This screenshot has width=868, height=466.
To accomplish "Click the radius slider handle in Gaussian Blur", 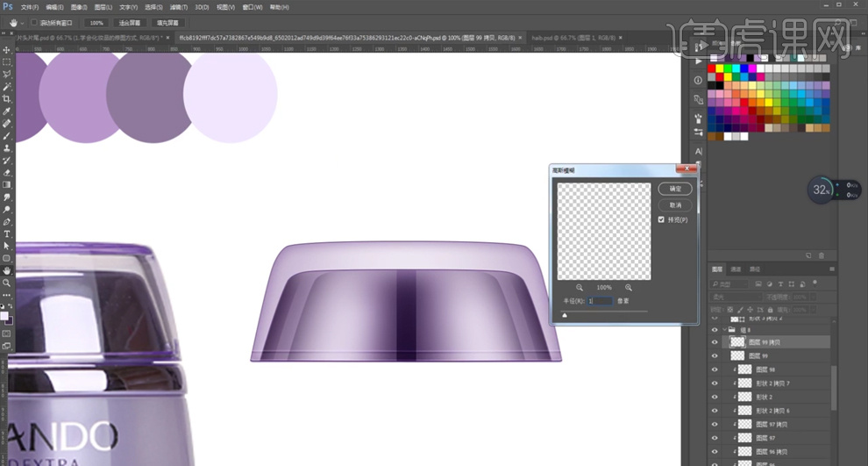I will (x=564, y=313).
